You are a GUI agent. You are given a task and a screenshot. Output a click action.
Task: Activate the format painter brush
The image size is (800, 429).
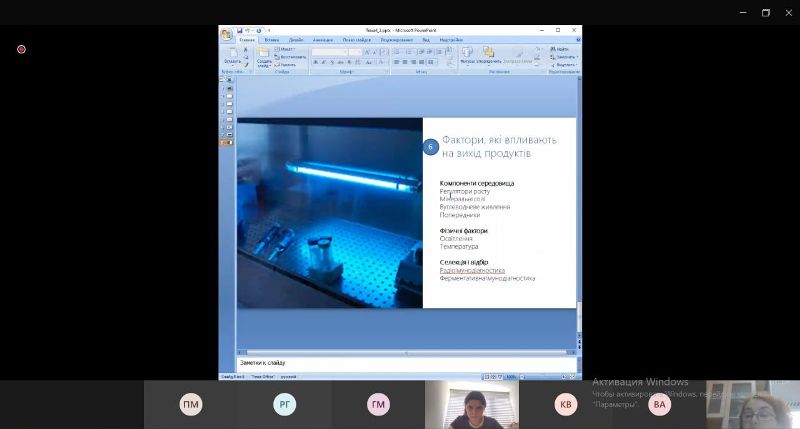click(x=245, y=65)
